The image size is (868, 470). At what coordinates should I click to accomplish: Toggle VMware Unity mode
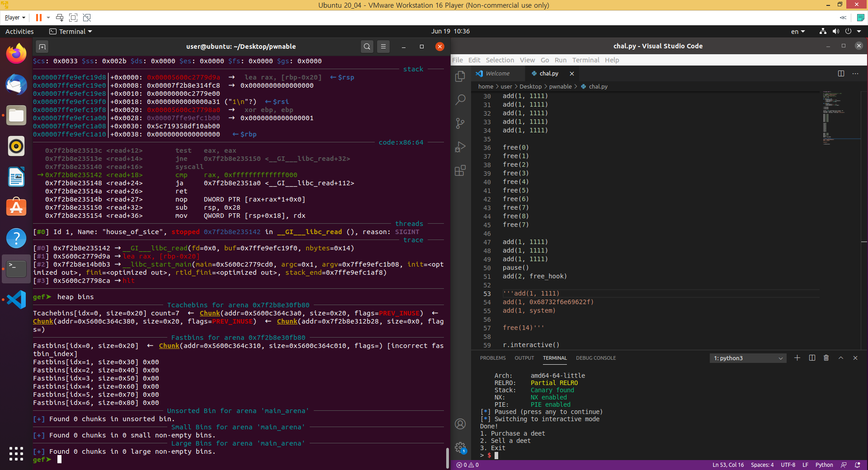point(87,18)
